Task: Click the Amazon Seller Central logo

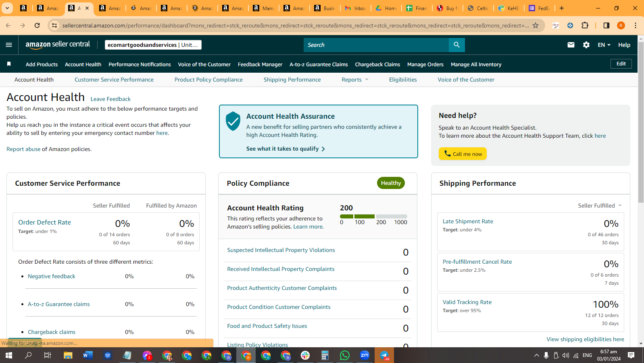Action: coord(58,45)
